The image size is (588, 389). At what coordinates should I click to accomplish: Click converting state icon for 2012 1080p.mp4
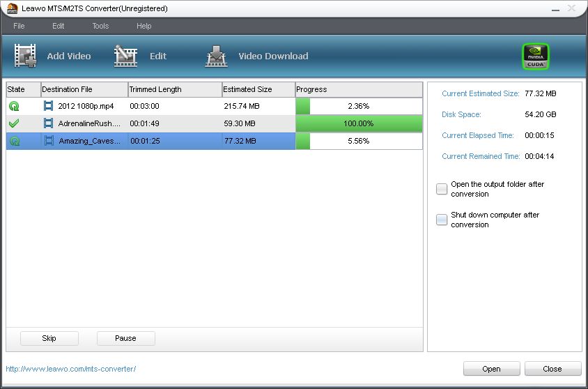(x=14, y=106)
